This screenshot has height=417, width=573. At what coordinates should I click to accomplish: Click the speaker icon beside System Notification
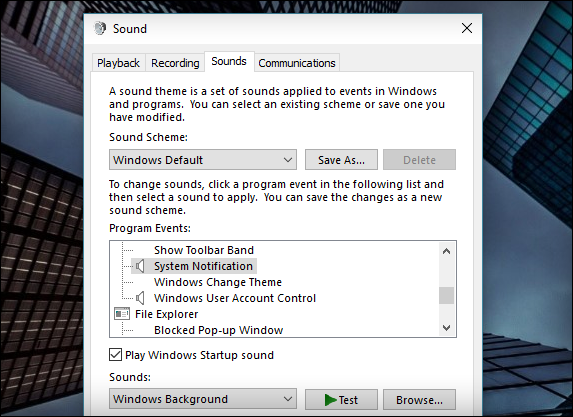coord(140,266)
